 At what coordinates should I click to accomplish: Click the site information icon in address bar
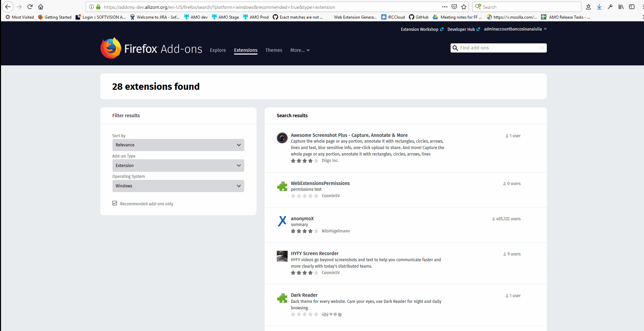[x=91, y=7]
